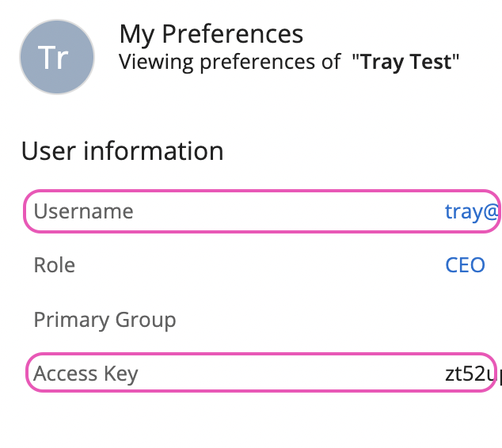
Task: Open the "CEO" role link
Action: tap(465, 264)
